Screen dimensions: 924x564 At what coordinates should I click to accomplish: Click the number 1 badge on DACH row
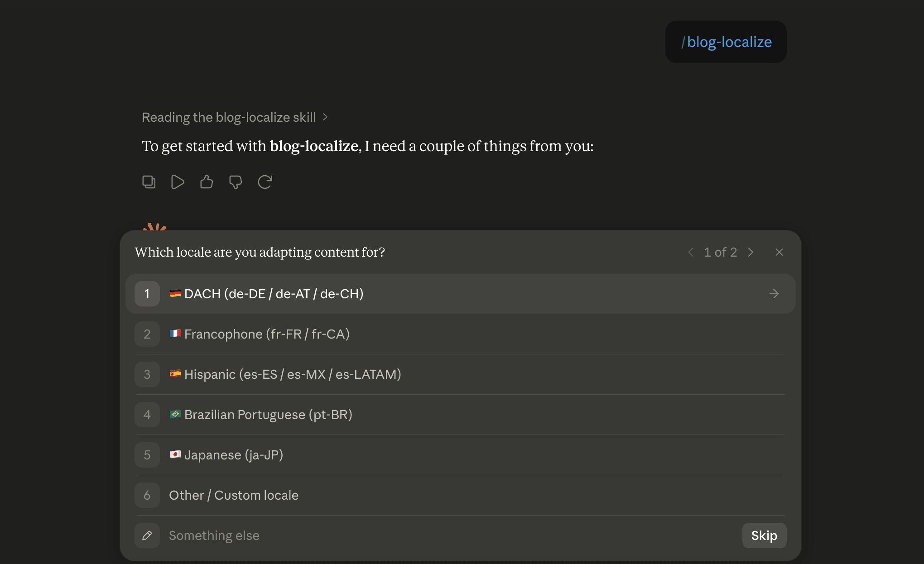pyautogui.click(x=147, y=294)
